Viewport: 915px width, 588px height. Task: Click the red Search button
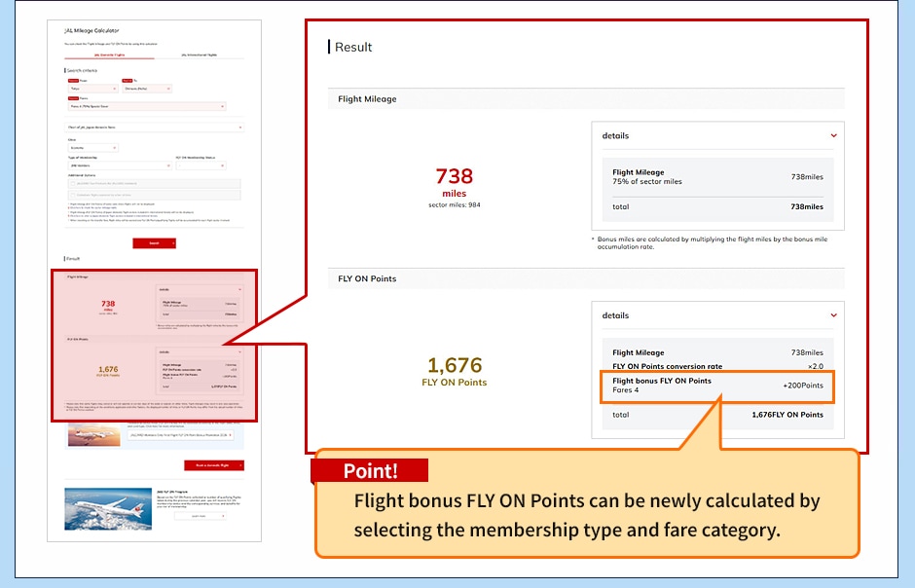154,243
